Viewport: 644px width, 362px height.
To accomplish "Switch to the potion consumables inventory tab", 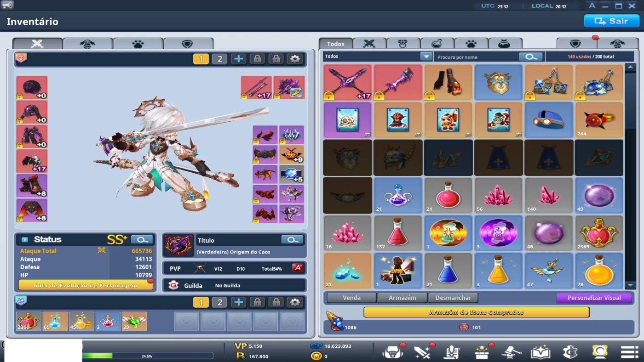I will [437, 44].
